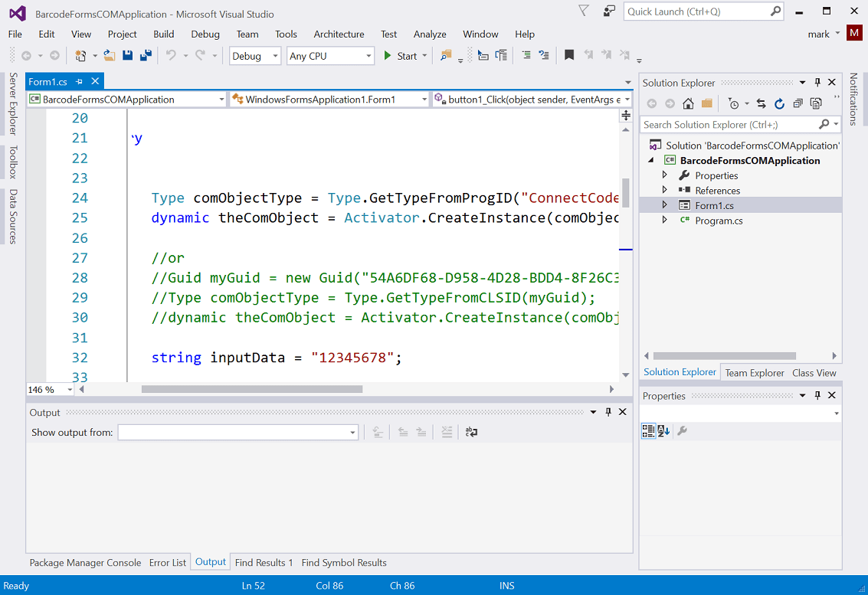Click the Open File folder icon
868x595 pixels.
click(109, 55)
